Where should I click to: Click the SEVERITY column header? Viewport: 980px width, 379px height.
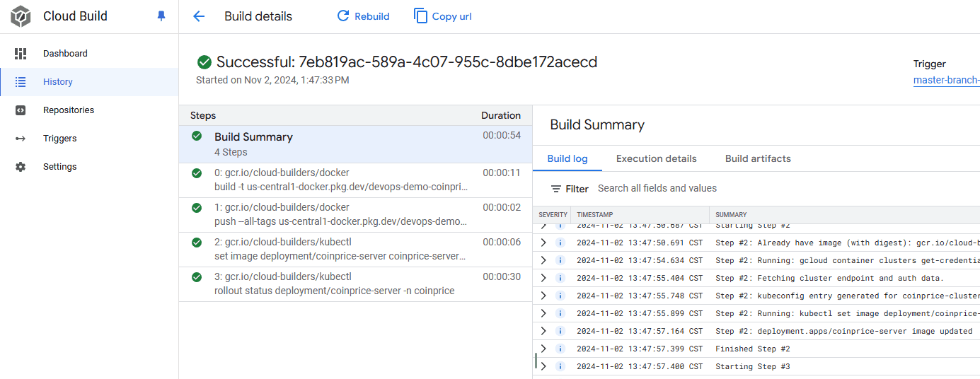click(553, 214)
